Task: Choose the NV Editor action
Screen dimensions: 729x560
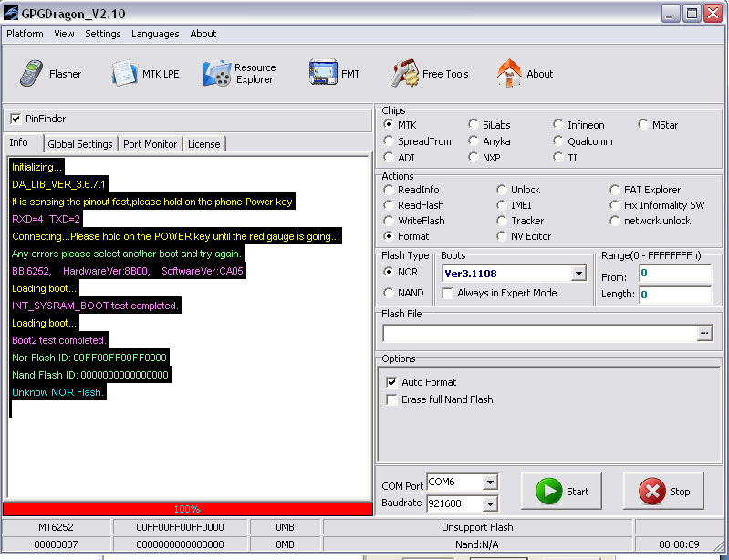Action: pyautogui.click(x=501, y=236)
